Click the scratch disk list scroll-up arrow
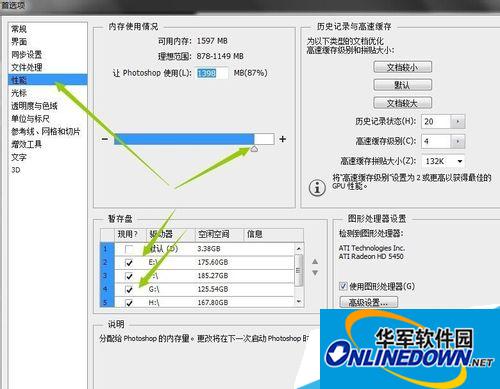The height and width of the screenshot is (389, 500). [299, 248]
